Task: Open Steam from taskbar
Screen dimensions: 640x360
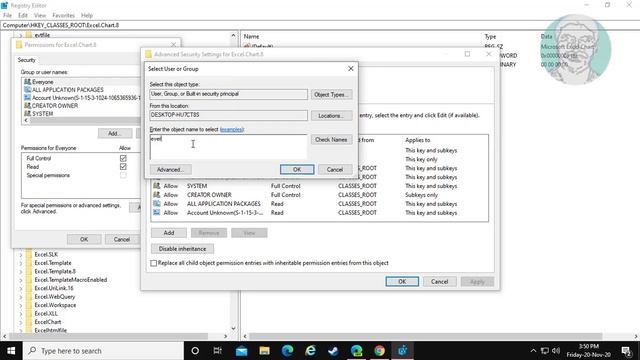Action: (x=333, y=351)
